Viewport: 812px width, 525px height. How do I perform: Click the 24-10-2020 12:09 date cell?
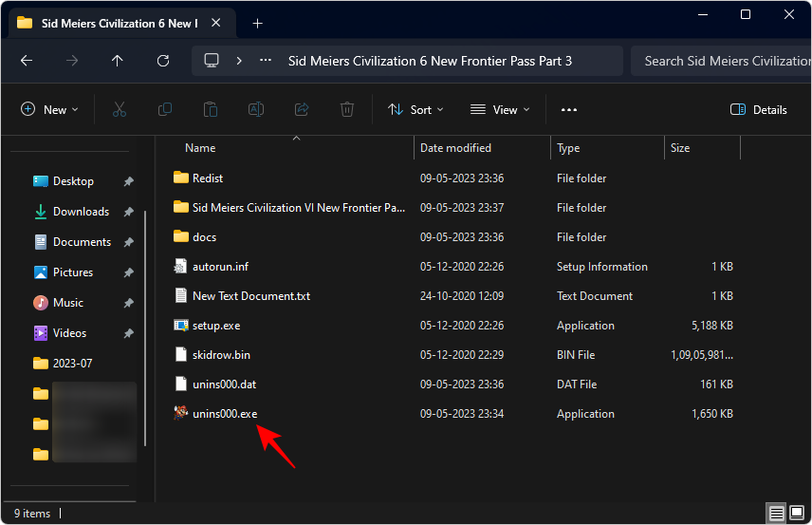click(461, 296)
